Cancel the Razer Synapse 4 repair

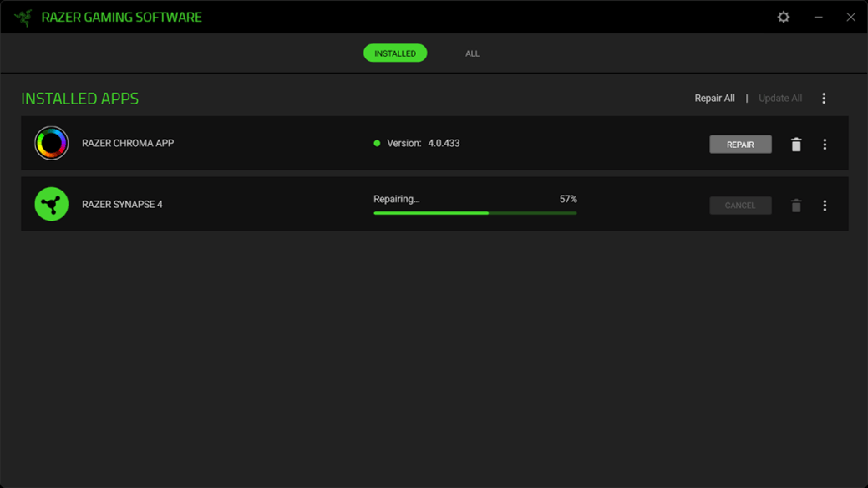pyautogui.click(x=740, y=206)
